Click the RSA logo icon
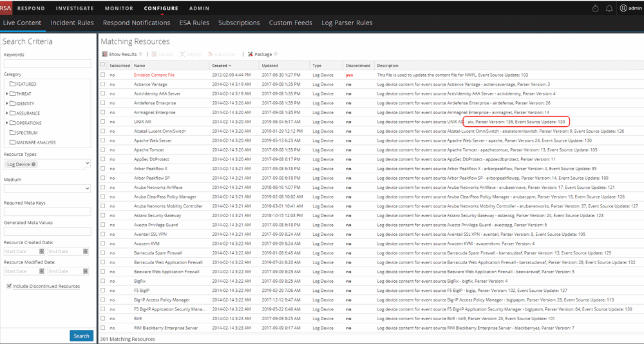This screenshot has height=344, width=644. pos(6,8)
